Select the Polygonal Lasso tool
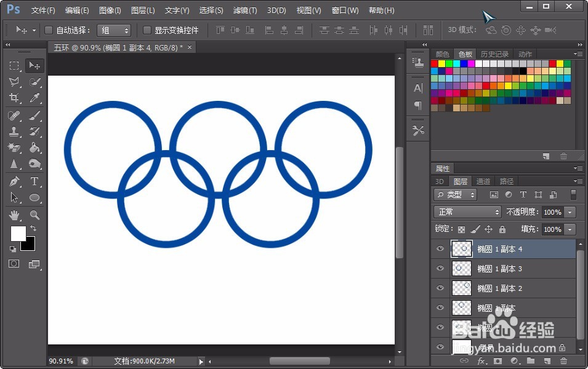 point(14,82)
